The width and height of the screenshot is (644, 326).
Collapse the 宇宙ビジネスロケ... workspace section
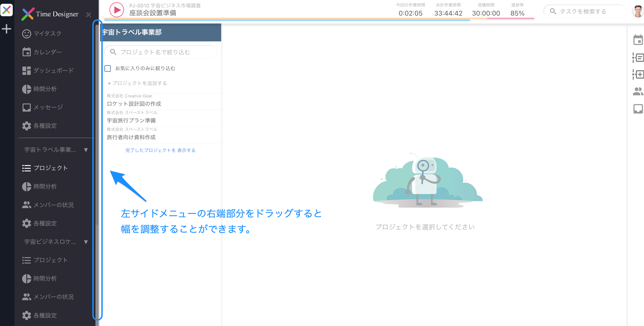(x=86, y=242)
